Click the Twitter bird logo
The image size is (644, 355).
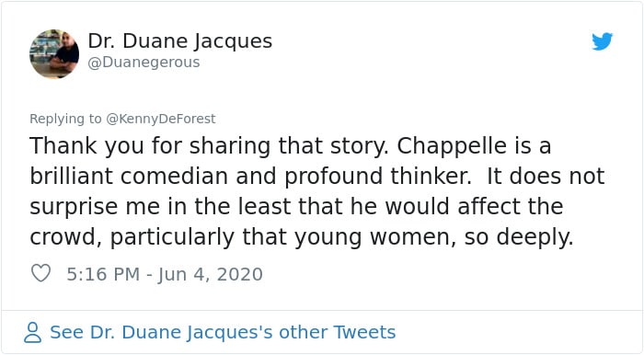click(602, 41)
